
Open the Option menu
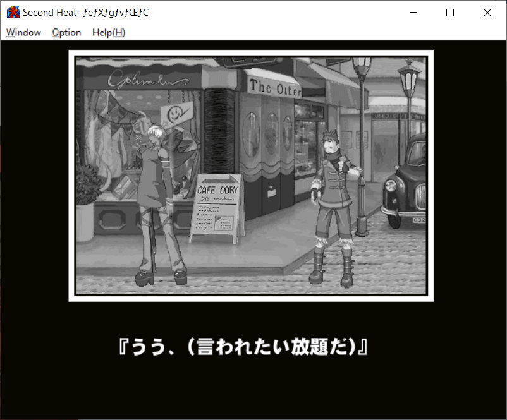point(66,33)
